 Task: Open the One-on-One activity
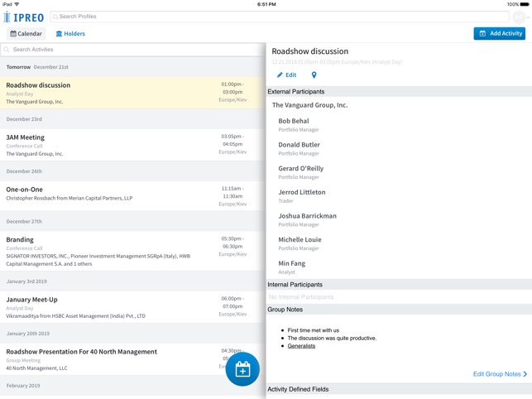[132, 196]
